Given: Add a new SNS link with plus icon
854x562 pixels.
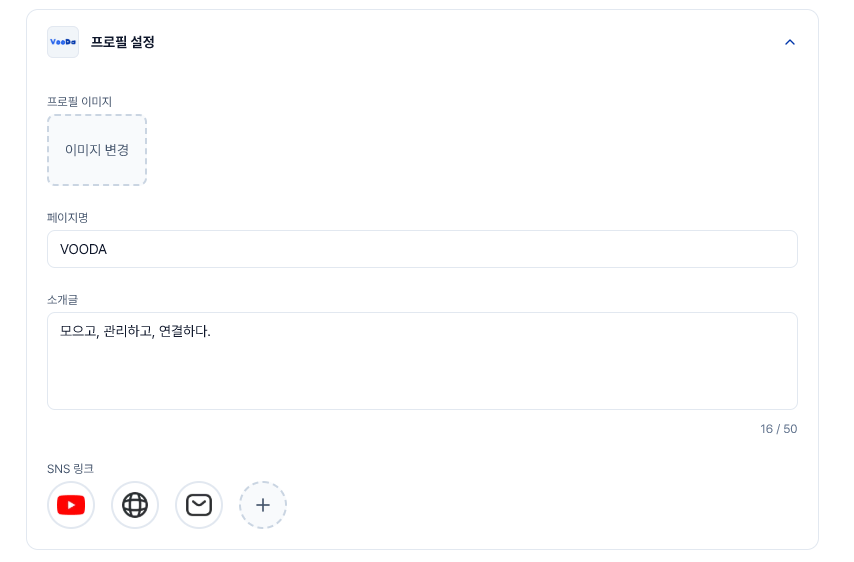Looking at the screenshot, I should pos(263,505).
